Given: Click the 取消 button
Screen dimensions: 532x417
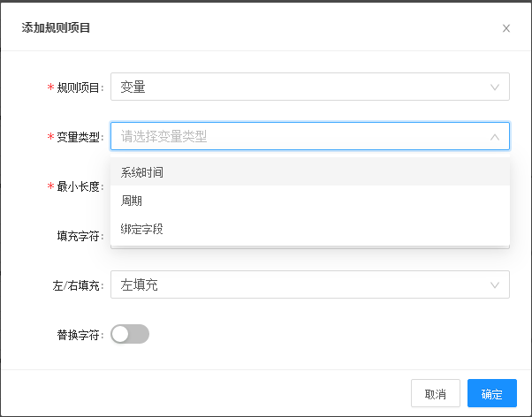Looking at the screenshot, I should 436,394.
